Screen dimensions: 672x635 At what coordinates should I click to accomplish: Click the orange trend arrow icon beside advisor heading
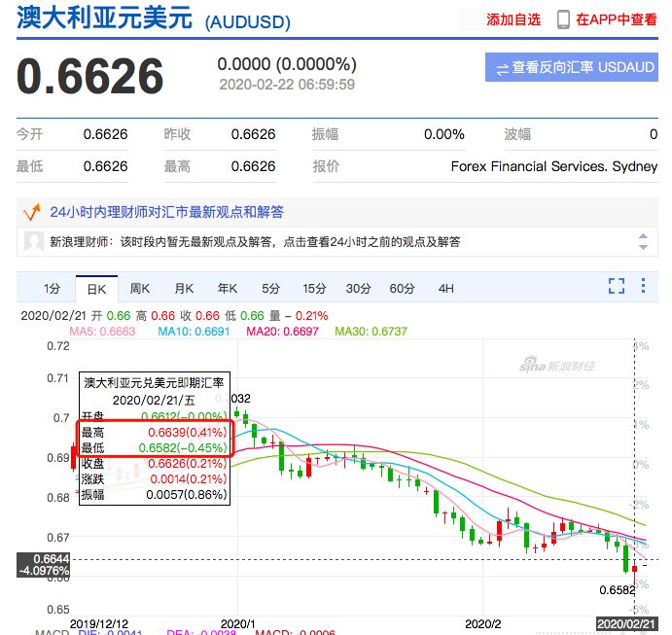tap(31, 210)
